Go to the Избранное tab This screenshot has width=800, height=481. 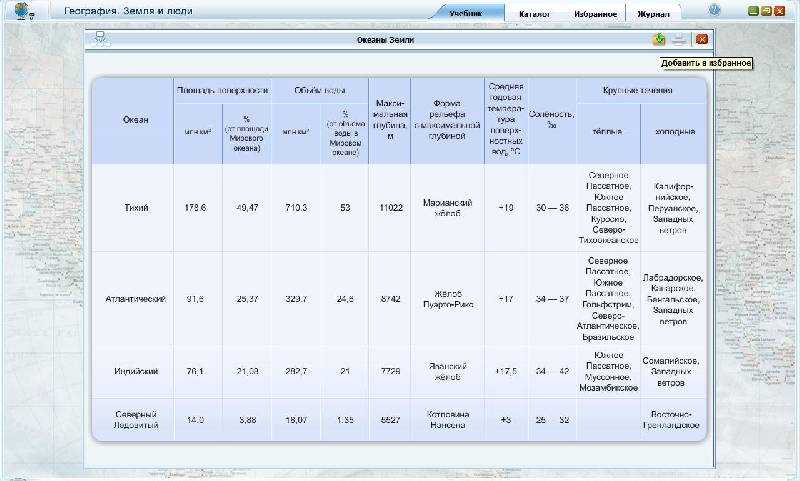[594, 15]
